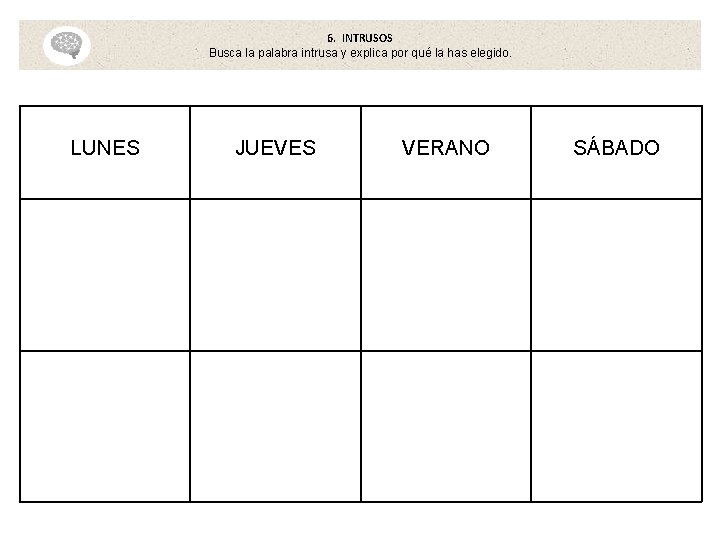Select the JUEVES cell
This screenshot has width=720, height=540.
click(x=275, y=149)
